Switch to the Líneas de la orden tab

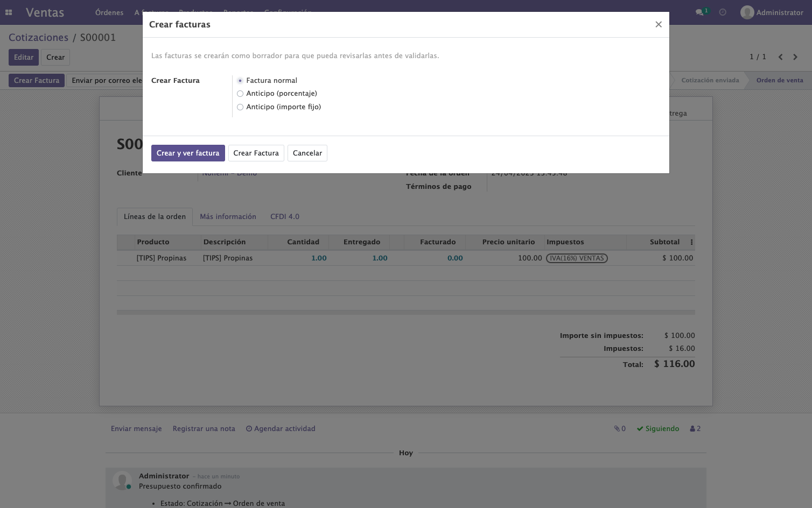click(155, 217)
